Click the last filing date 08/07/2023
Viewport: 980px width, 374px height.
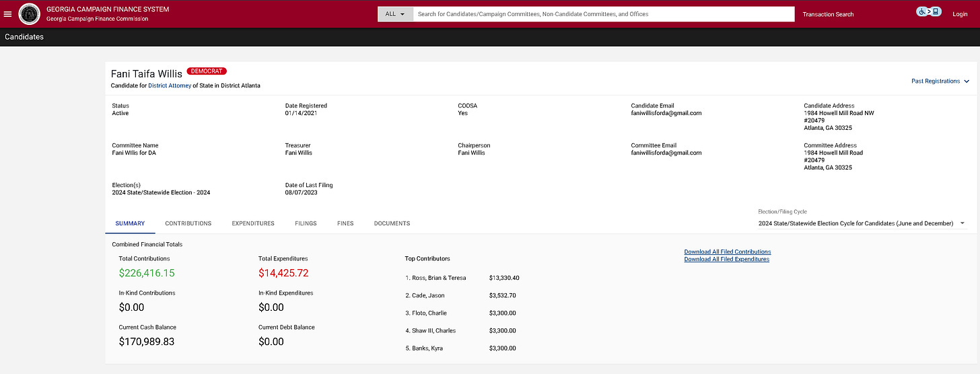301,192
